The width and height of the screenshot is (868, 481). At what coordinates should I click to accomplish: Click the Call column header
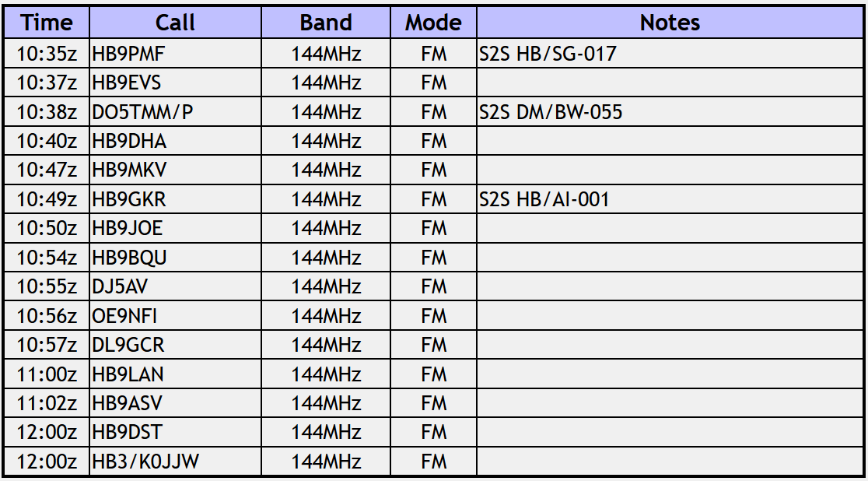175,23
